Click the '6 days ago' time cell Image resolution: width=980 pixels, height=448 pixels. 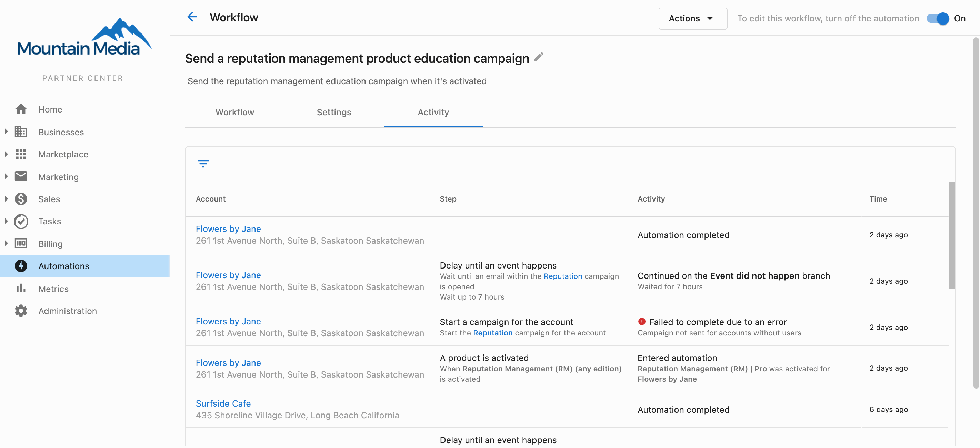889,410
